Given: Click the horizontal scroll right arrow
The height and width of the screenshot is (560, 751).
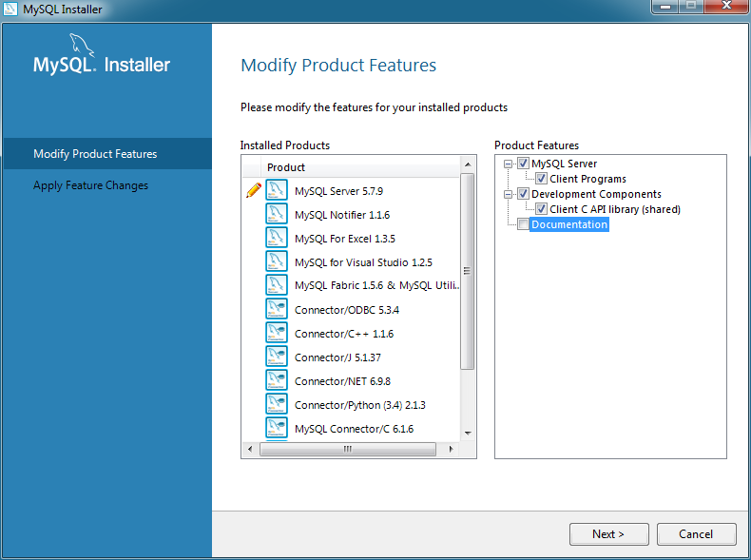Looking at the screenshot, I should [451, 450].
